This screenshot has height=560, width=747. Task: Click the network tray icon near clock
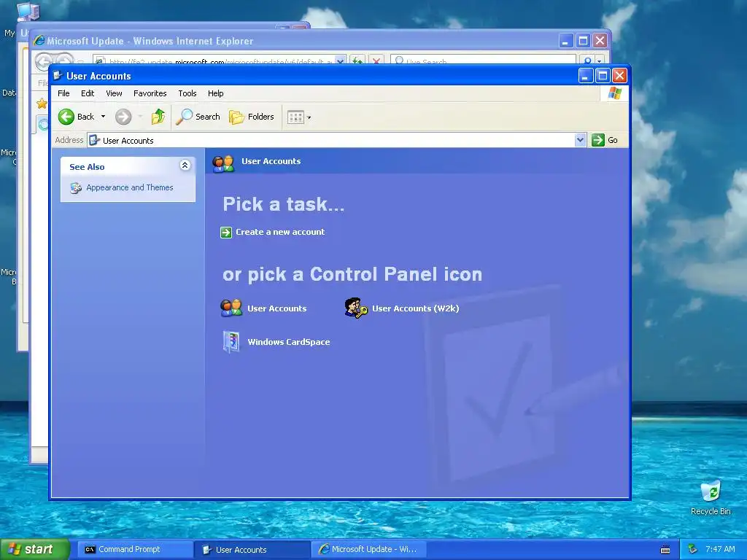pos(693,550)
